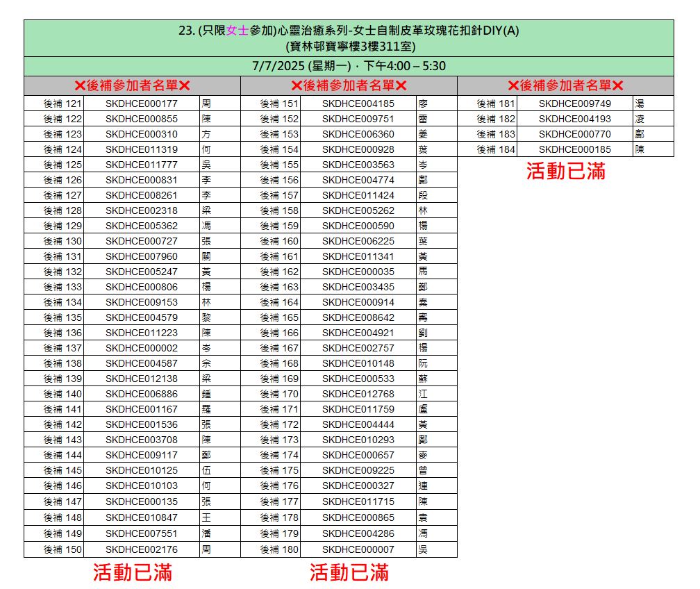Select cell SKDHCE000177
The image size is (700, 589).
point(142,103)
